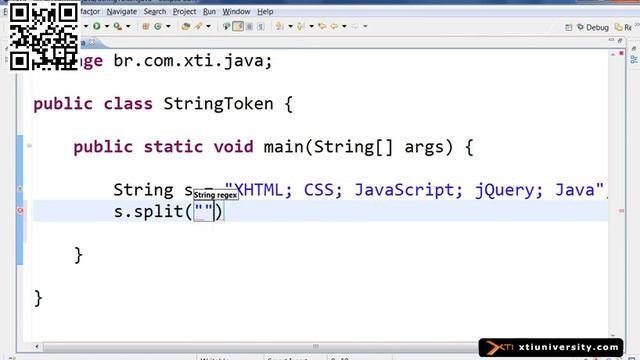Click the package name br.com.xti.java
Viewport: 640px width, 360px height.
click(x=190, y=61)
